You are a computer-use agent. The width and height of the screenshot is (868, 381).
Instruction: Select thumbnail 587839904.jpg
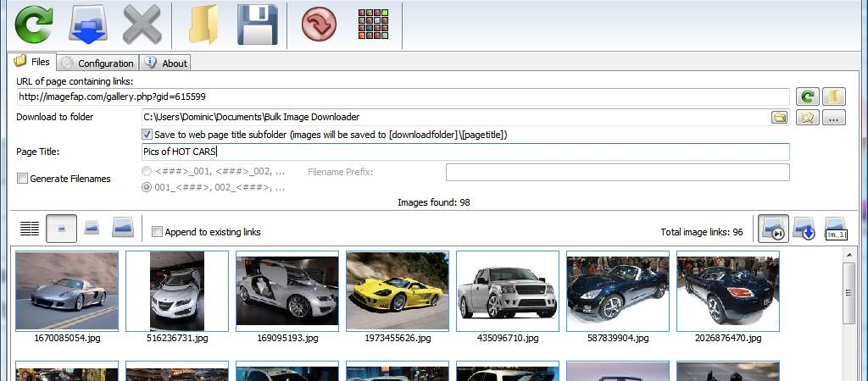click(618, 291)
